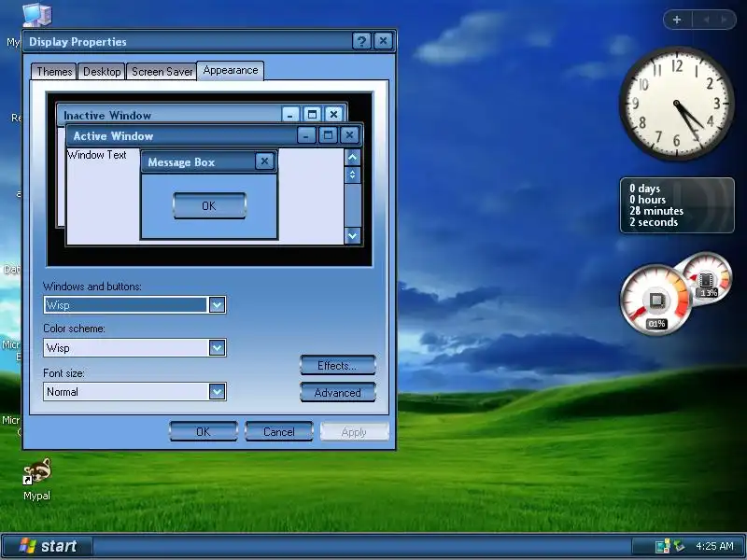
Task: Select the Appearance tab
Action: [230, 71]
